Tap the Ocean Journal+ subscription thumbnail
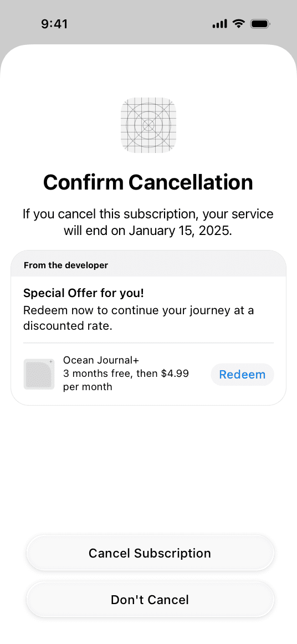The width and height of the screenshot is (297, 644). 39,374
